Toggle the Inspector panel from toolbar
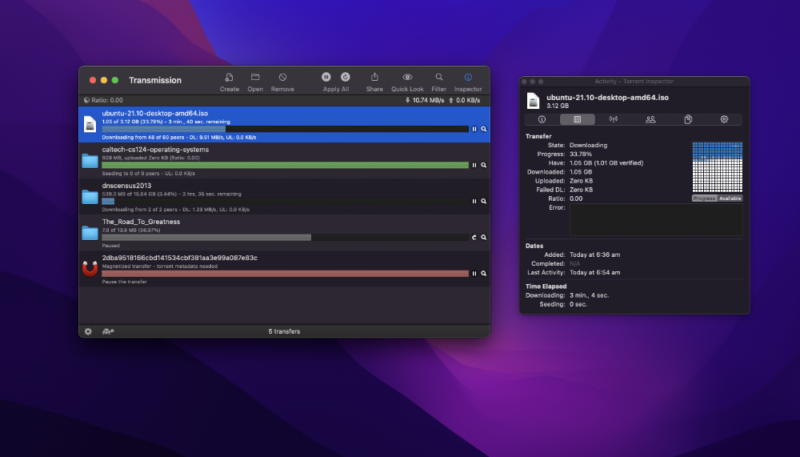Viewport: 800px width, 457px height. (x=467, y=77)
